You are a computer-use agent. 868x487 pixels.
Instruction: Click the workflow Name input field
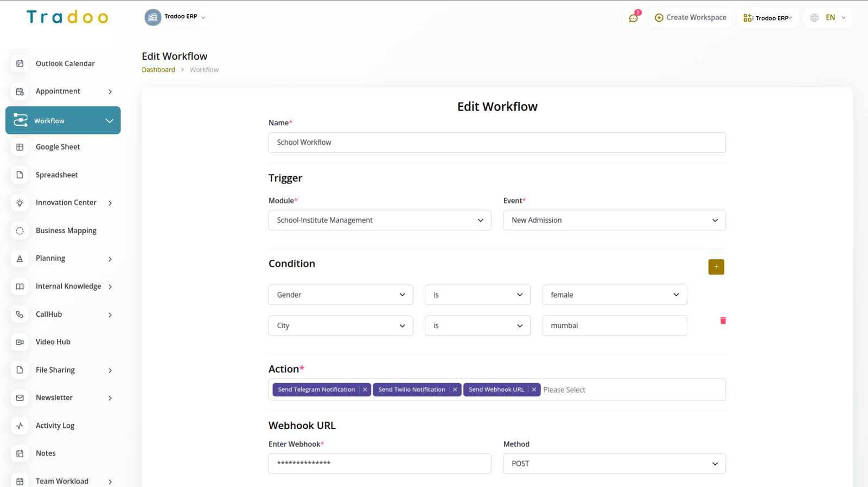click(496, 143)
